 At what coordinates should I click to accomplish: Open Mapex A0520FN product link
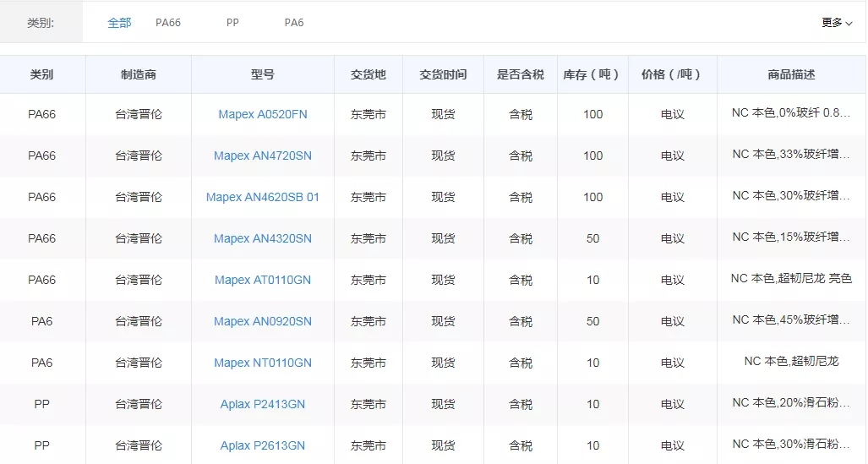coord(262,114)
